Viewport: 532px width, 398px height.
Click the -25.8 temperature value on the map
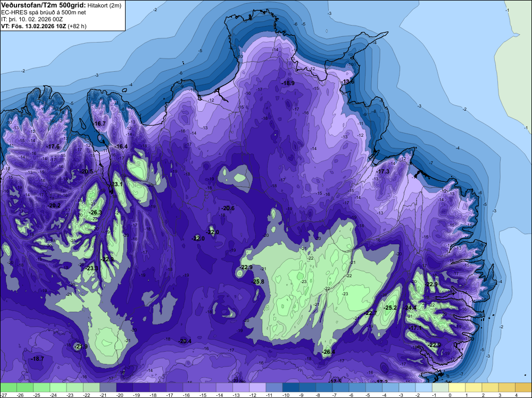pos(258,281)
